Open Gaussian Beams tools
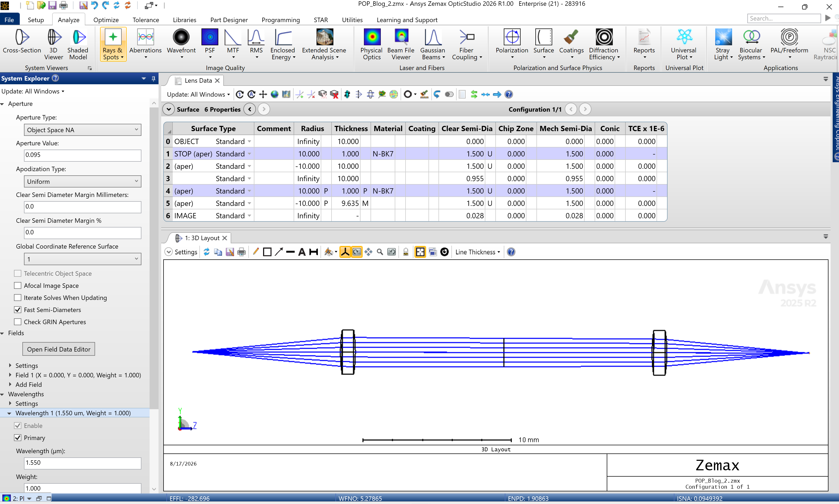Viewport: 839px width, 504px height. pos(433,44)
